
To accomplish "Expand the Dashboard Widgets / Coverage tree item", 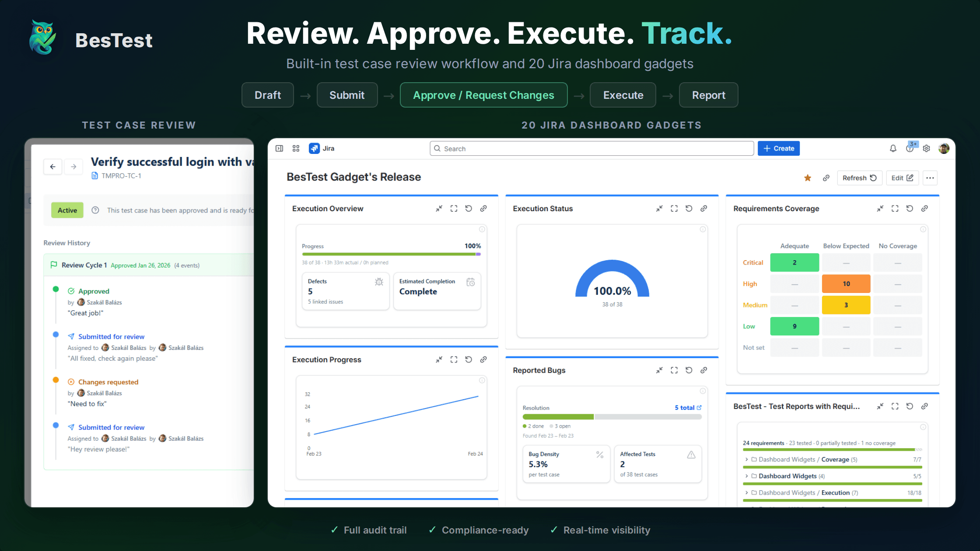I will click(x=746, y=459).
